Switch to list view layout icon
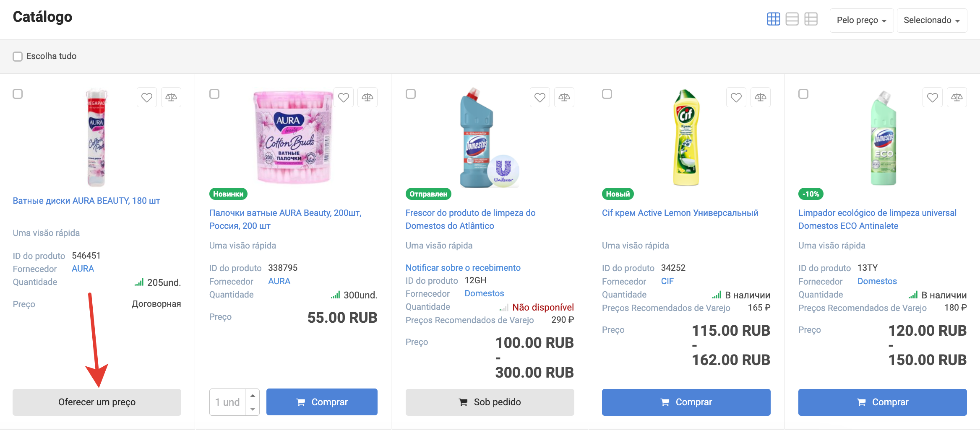The width and height of the screenshot is (980, 430). coord(792,19)
